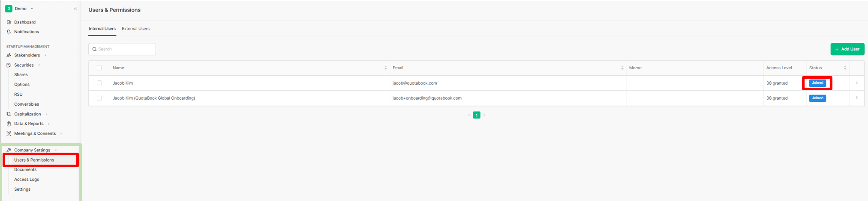868x201 pixels.
Task: Open Documents under Company Settings
Action: [x=25, y=169]
